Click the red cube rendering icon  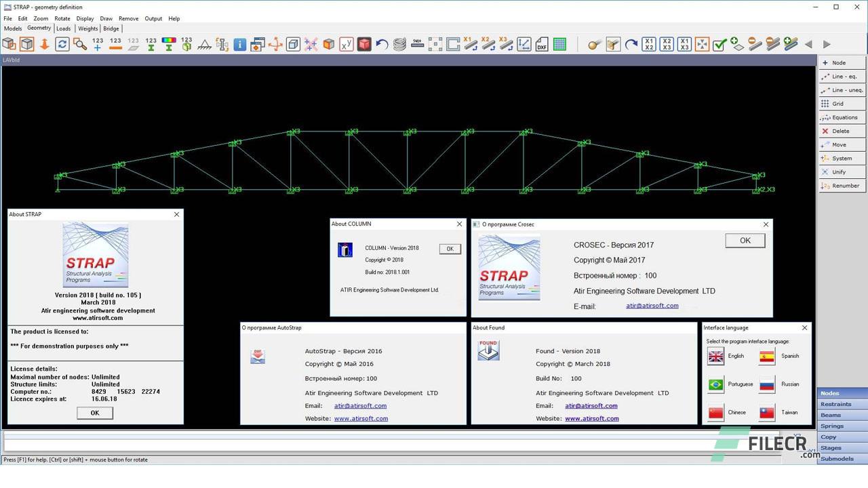(364, 44)
